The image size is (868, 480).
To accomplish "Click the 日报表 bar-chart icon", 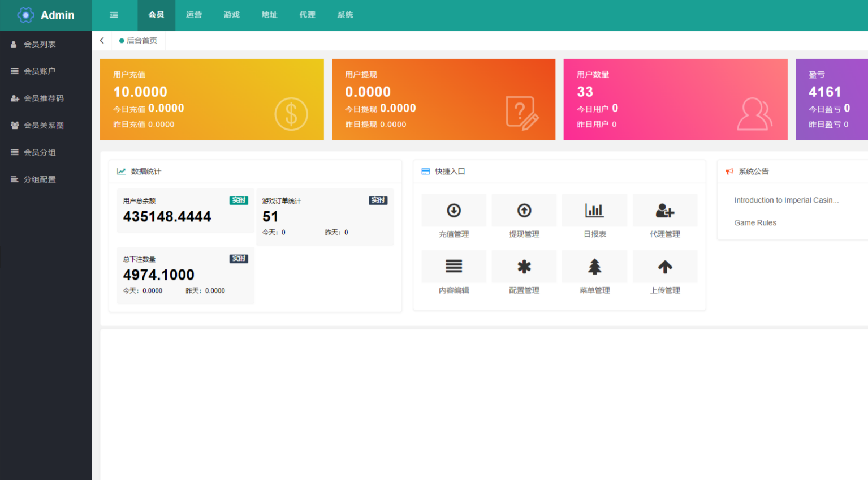I will [x=594, y=210].
